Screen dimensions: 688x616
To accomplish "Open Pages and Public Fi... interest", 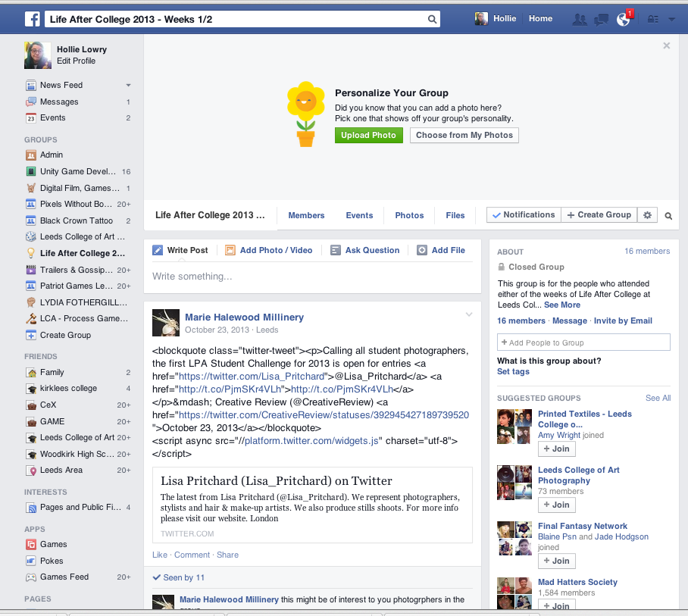I will point(78,507).
